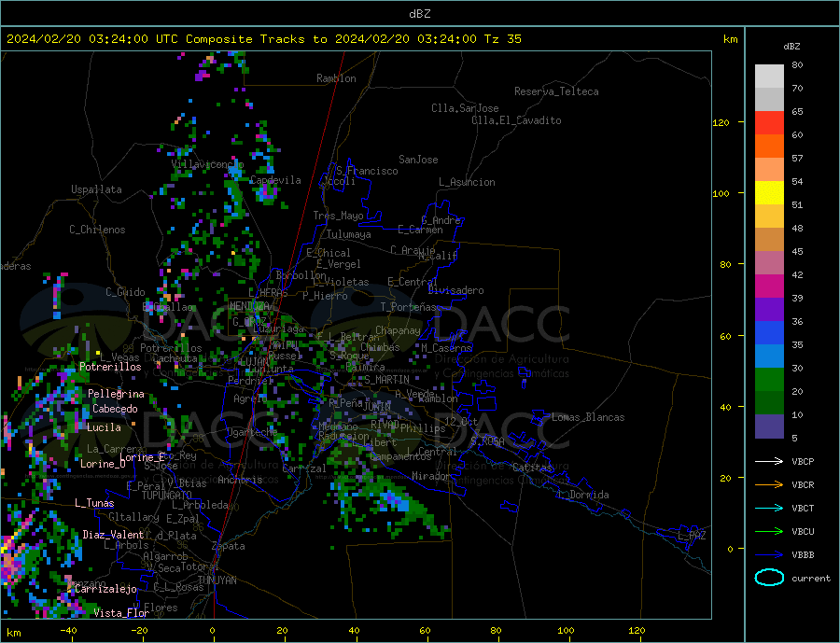The height and width of the screenshot is (643, 840).
Task: Click the cyan 'current' ellipse symbol
Action: [769, 578]
